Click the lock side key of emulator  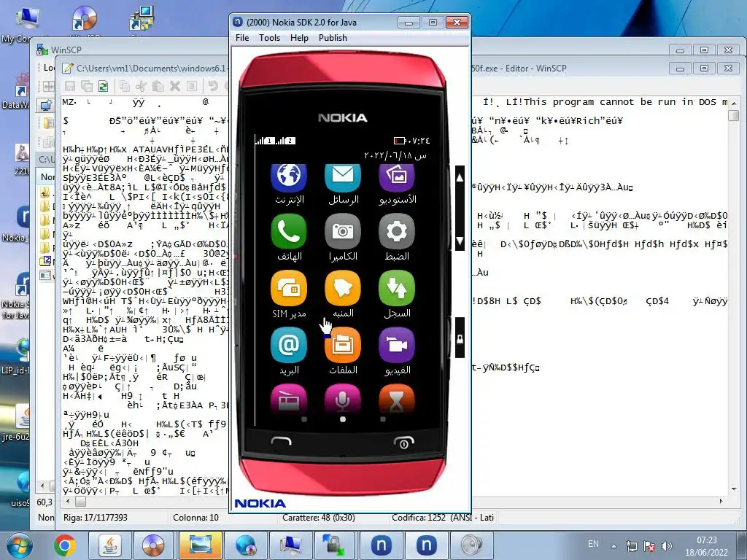tap(460, 338)
